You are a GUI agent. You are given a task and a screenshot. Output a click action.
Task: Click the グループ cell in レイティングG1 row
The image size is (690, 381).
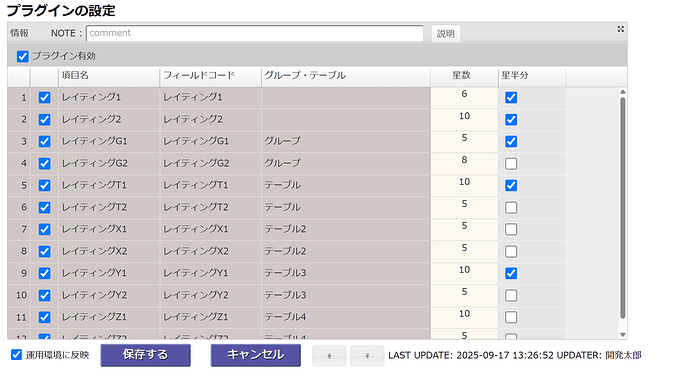coord(345,141)
